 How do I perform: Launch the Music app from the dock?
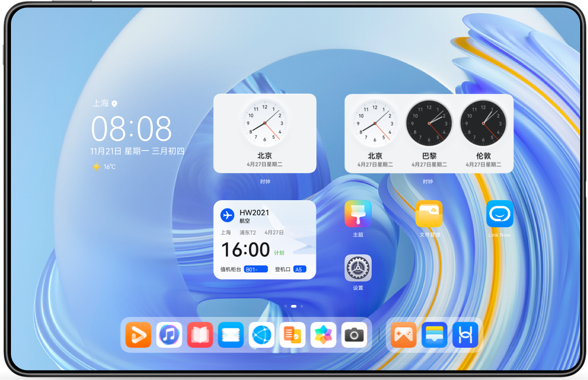click(169, 335)
